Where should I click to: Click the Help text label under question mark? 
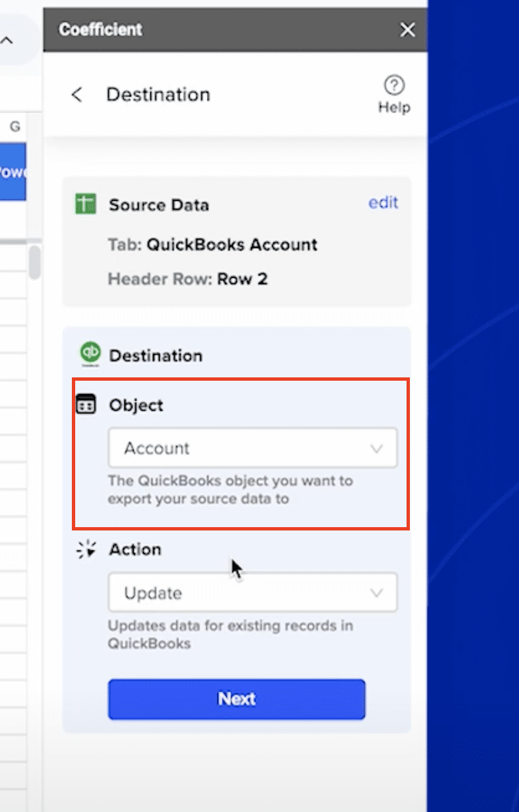(394, 108)
